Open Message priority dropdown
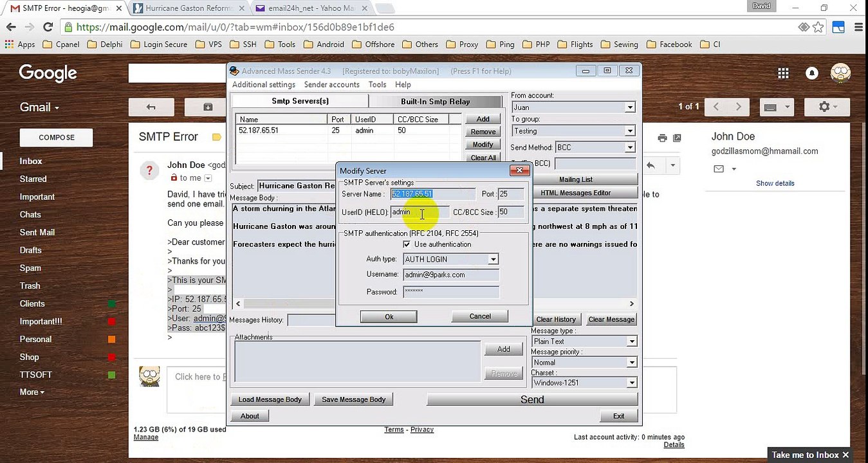868x463 pixels. point(632,362)
